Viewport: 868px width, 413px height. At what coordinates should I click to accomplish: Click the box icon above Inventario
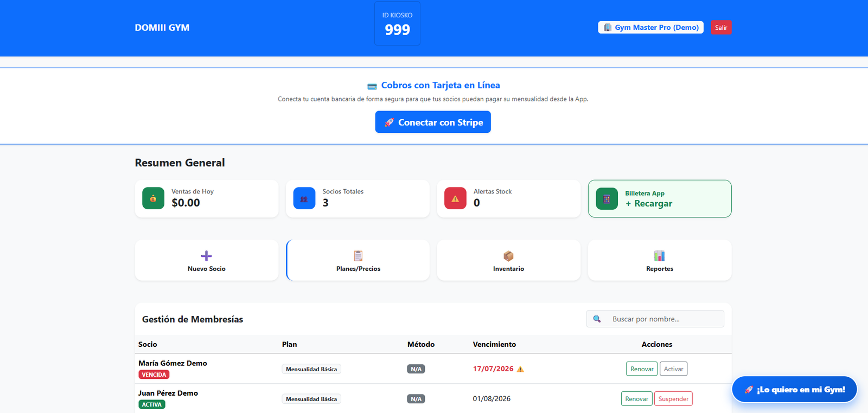coord(508,256)
